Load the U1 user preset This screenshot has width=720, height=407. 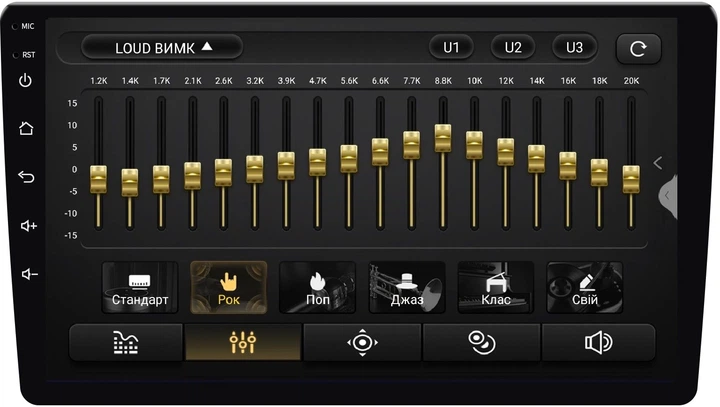point(451,47)
